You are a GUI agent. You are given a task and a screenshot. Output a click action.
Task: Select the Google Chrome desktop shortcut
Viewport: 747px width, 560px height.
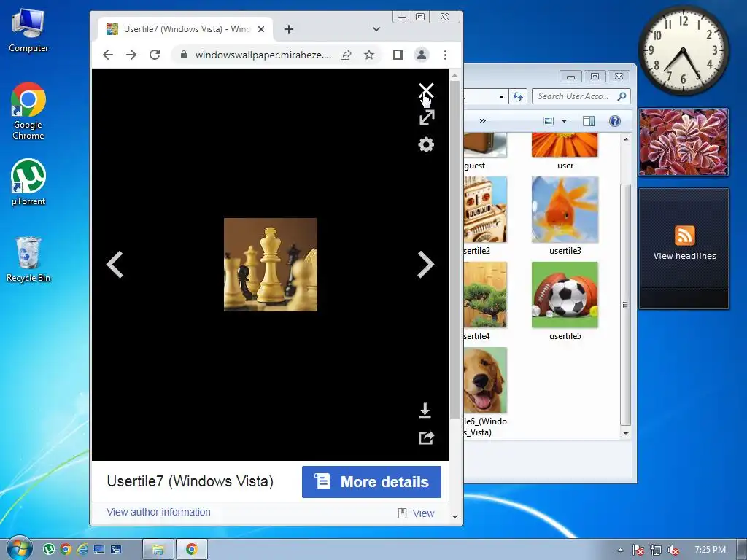[28, 111]
